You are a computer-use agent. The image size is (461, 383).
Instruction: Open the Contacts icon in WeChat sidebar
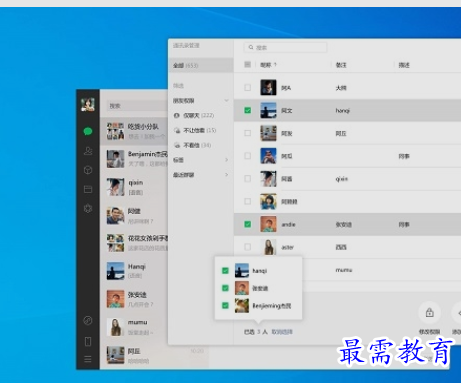pos(88,151)
